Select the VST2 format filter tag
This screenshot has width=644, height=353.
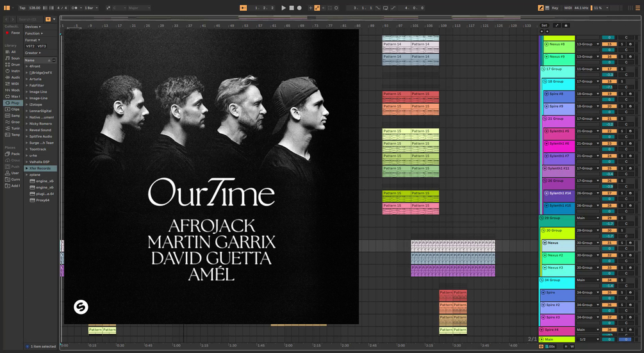point(30,46)
